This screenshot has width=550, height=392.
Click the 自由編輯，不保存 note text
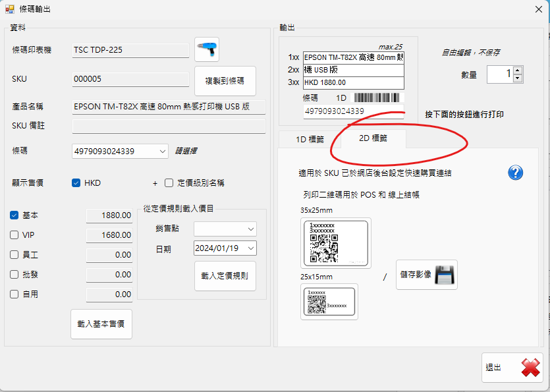[471, 53]
